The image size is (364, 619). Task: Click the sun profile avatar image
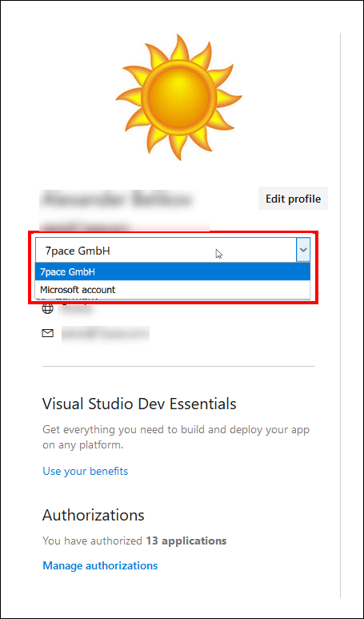[x=178, y=97]
